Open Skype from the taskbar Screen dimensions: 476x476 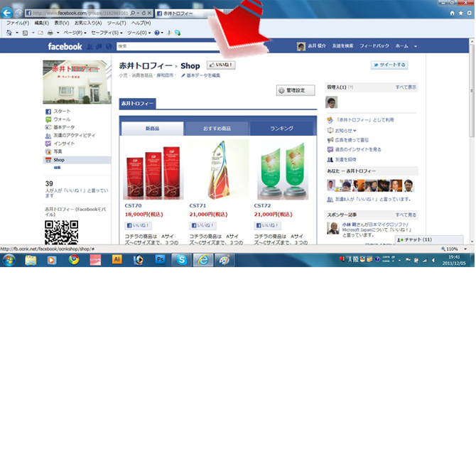coord(181,260)
